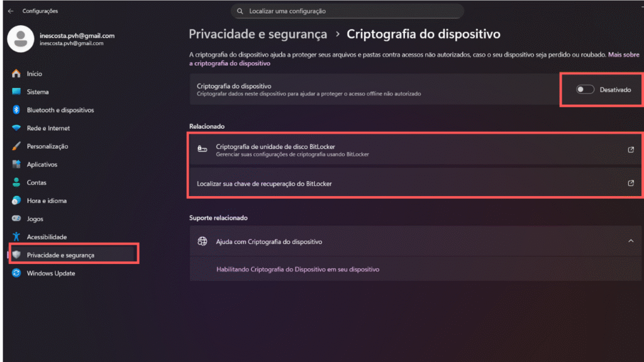Click Habilitando Criptografia do Dispositivo link
Viewport: 644px width, 362px height.
tap(297, 269)
